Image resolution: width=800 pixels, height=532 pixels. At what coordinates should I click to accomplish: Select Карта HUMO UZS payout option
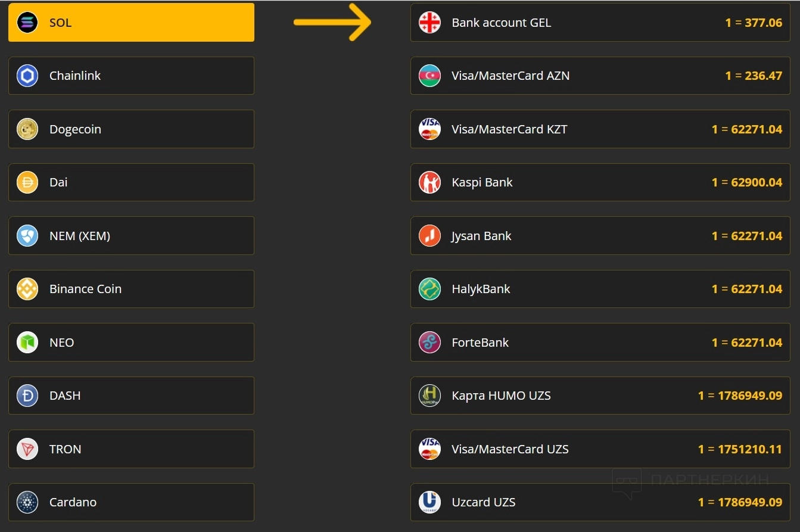[x=600, y=396]
